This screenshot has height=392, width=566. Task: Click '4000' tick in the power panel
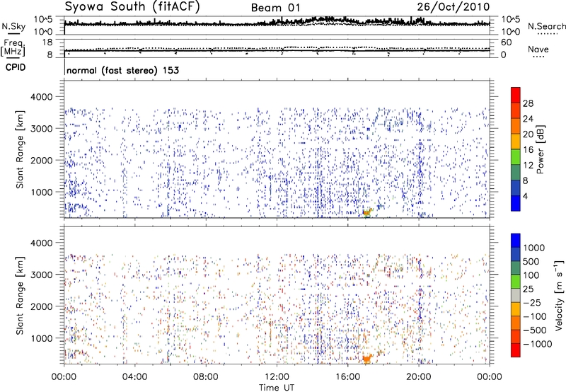pyautogui.click(x=41, y=97)
